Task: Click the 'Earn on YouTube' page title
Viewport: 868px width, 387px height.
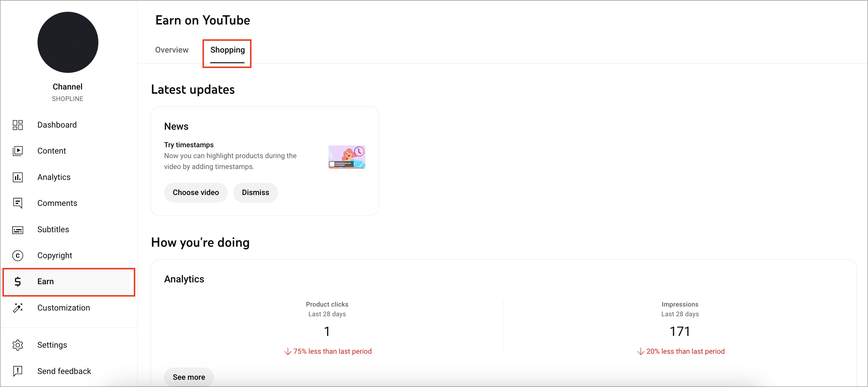Action: (202, 21)
